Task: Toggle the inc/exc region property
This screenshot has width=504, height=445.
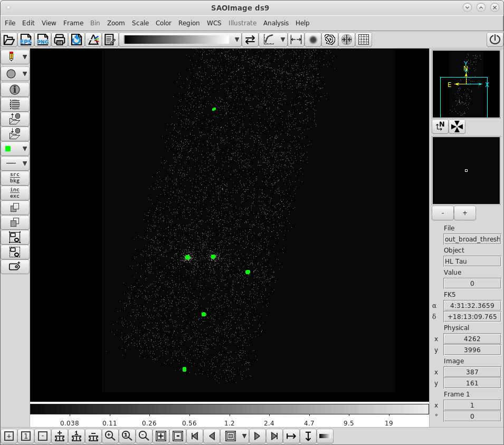Action: pos(15,193)
